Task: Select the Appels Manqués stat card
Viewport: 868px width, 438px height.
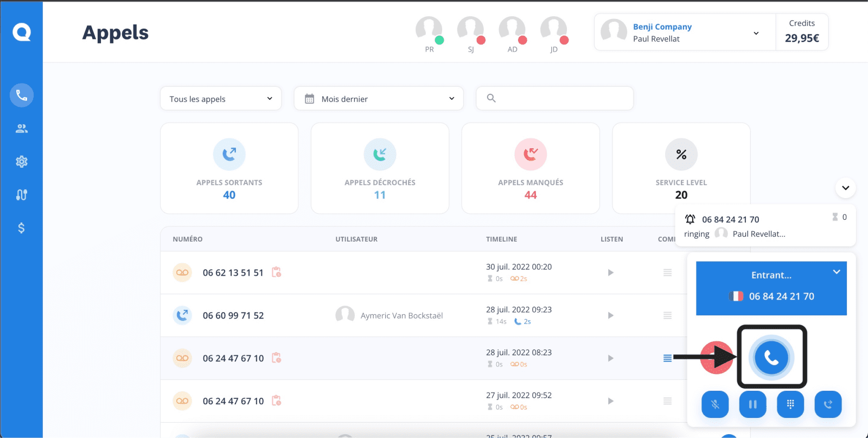Action: point(531,168)
